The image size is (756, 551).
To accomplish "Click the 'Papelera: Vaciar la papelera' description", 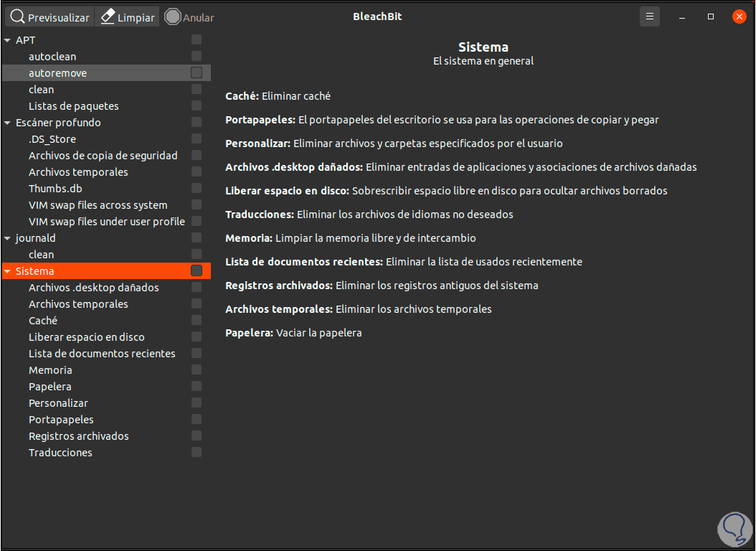I will pos(293,333).
